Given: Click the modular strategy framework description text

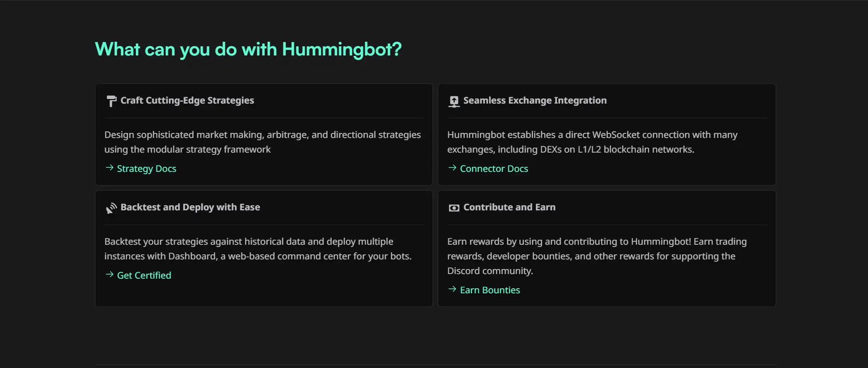Looking at the screenshot, I should [262, 142].
